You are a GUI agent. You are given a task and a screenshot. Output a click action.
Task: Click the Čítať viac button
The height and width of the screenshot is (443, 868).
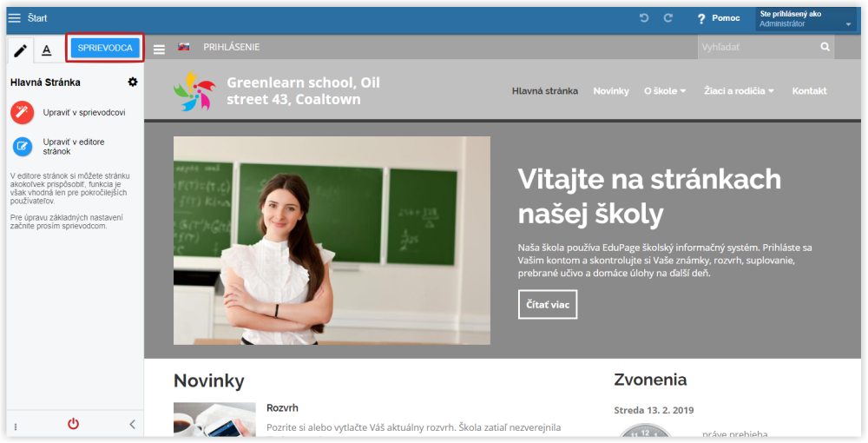tap(548, 305)
